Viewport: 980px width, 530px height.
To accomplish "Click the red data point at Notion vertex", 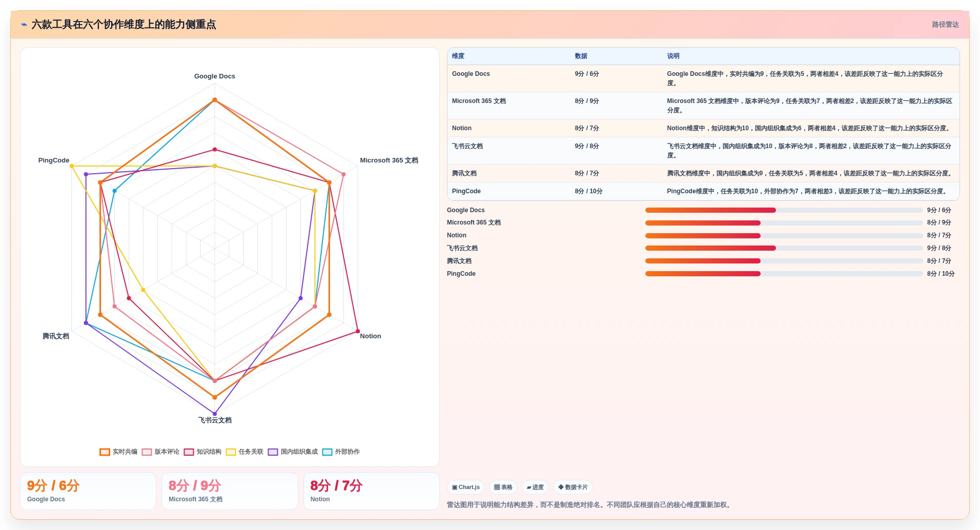I will pyautogui.click(x=358, y=331).
